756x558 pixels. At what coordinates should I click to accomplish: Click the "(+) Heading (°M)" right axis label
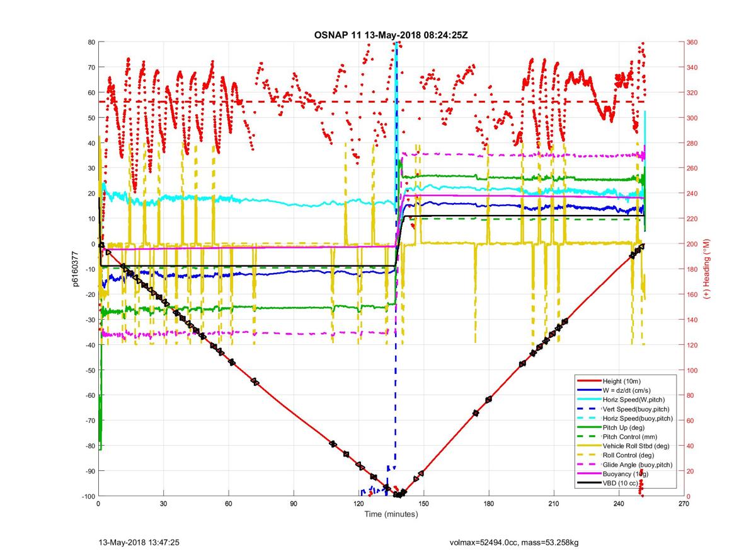(707, 269)
